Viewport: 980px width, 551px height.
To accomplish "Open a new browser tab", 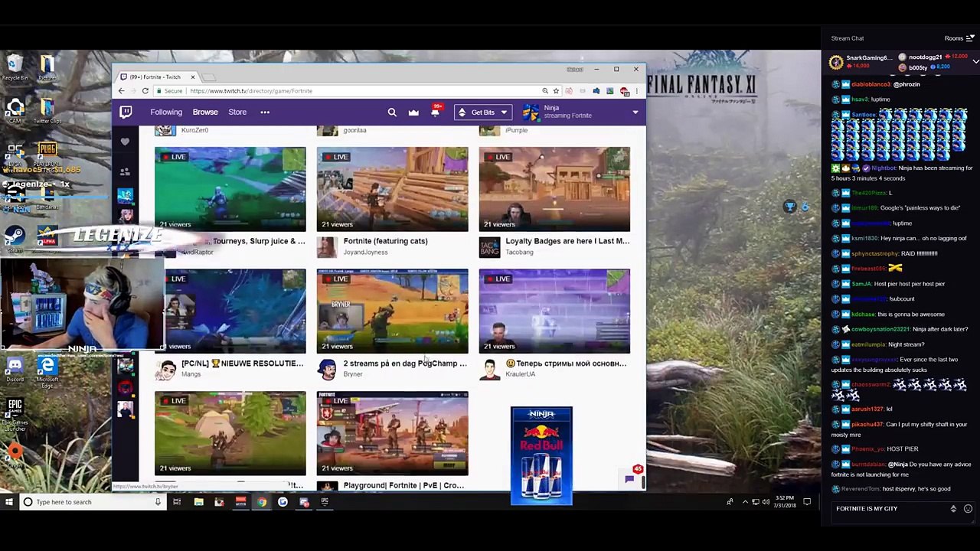I will point(209,77).
